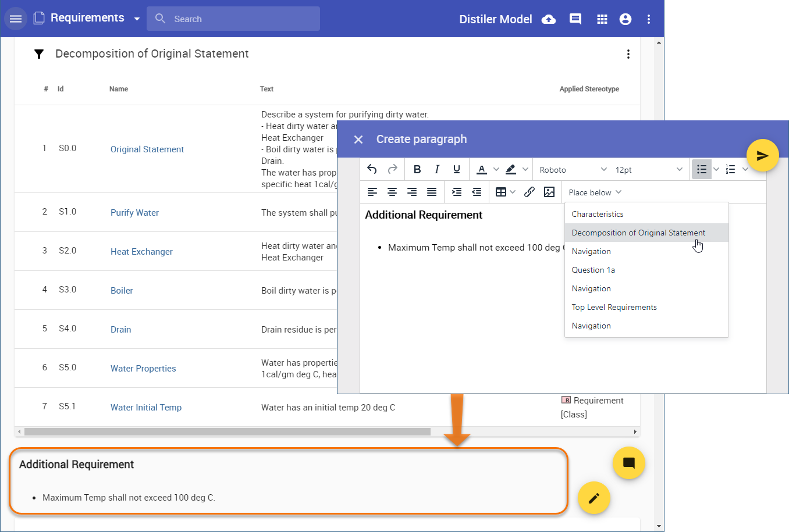The width and height of the screenshot is (789, 532).
Task: Open the Heat Exchanger requirement link
Action: (x=141, y=252)
